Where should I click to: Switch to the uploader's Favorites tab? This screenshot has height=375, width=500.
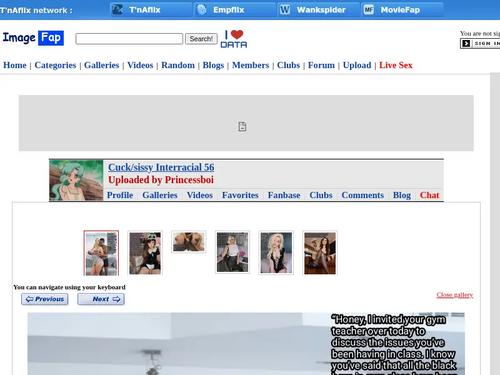point(240,195)
